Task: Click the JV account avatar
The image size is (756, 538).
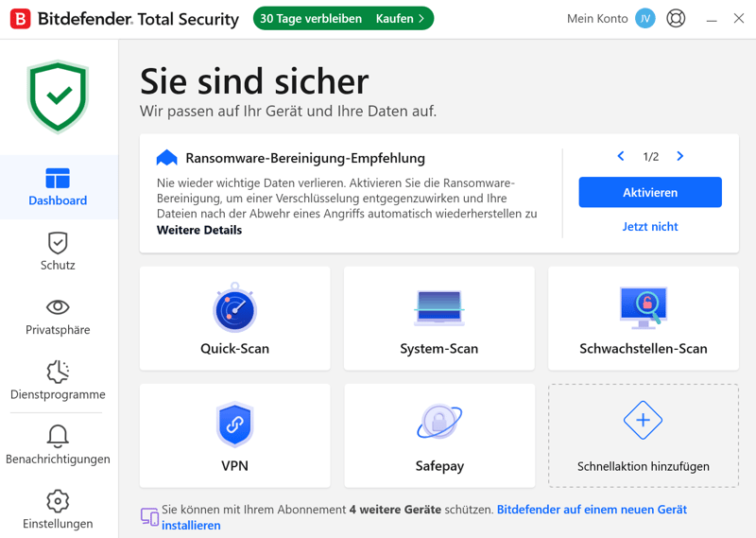Action: tap(644, 19)
